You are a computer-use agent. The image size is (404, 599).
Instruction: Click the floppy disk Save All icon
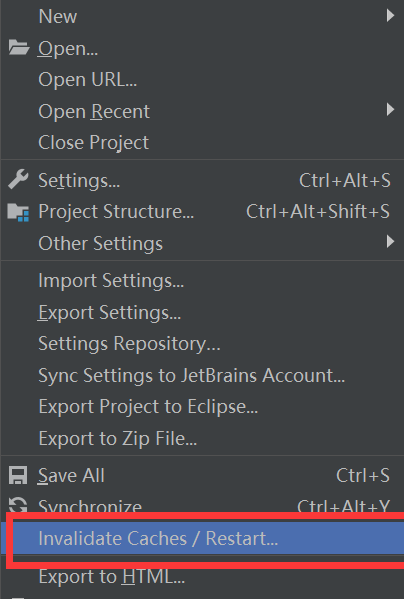(18, 476)
